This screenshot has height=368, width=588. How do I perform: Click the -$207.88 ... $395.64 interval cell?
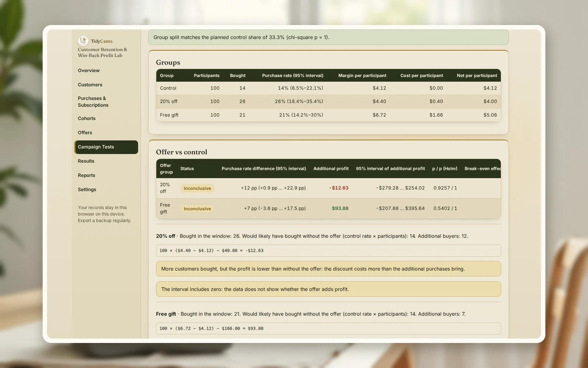(x=400, y=208)
